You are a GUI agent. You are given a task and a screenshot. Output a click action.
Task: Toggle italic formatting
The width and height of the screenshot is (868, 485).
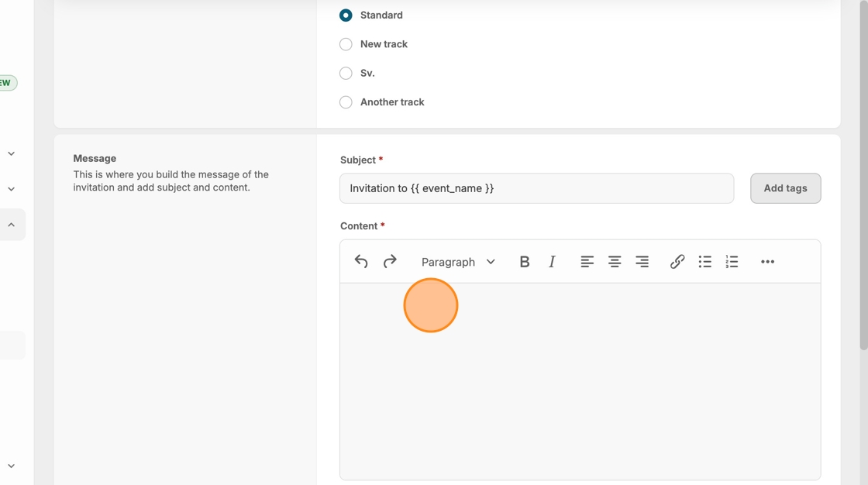(x=552, y=262)
